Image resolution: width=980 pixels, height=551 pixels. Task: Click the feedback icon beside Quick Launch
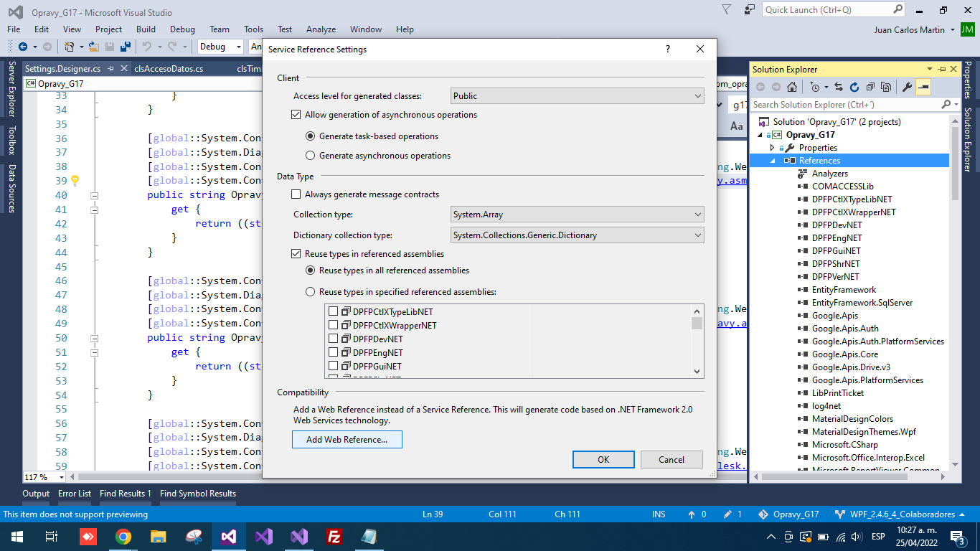[x=750, y=10]
